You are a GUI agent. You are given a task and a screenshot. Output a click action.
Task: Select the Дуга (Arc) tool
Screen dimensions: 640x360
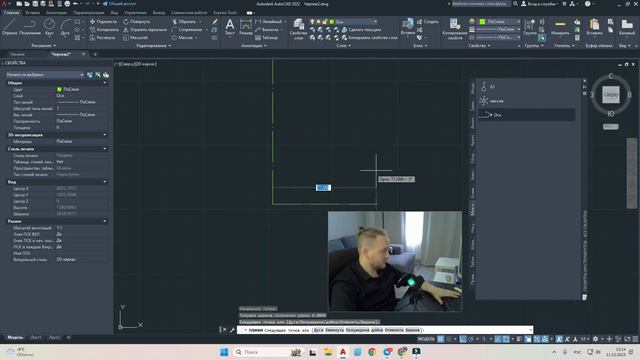point(65,27)
